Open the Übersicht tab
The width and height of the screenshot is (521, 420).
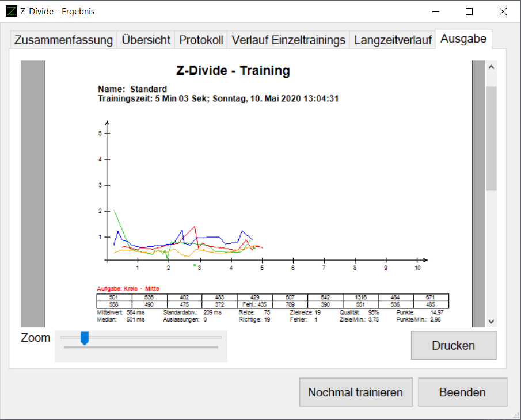point(146,40)
